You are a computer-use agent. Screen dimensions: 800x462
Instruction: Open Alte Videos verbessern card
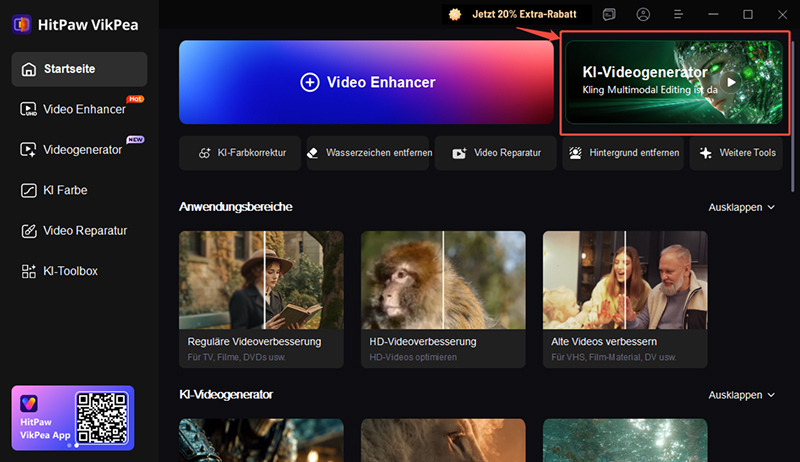[x=625, y=299]
